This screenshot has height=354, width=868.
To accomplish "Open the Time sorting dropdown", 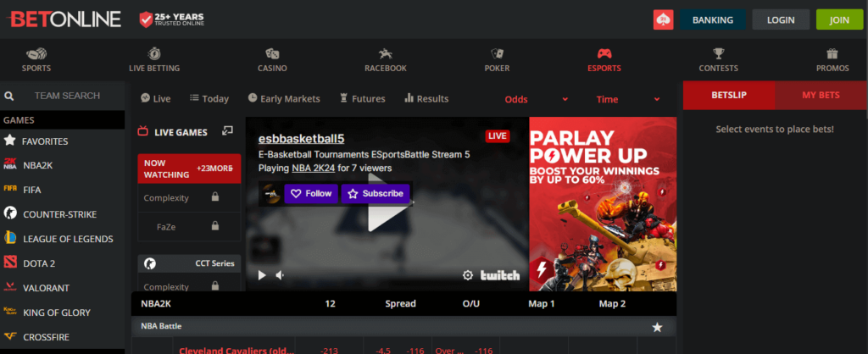I will coord(628,100).
